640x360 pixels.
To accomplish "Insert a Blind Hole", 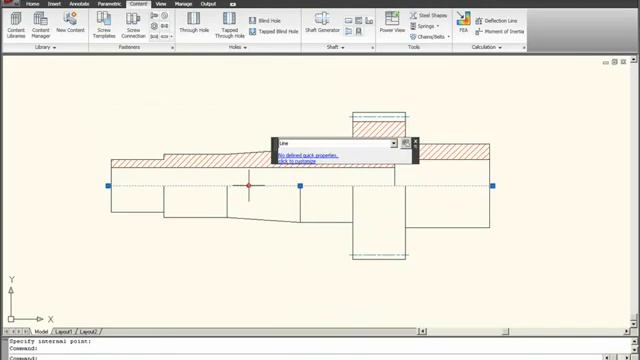I will [264, 20].
